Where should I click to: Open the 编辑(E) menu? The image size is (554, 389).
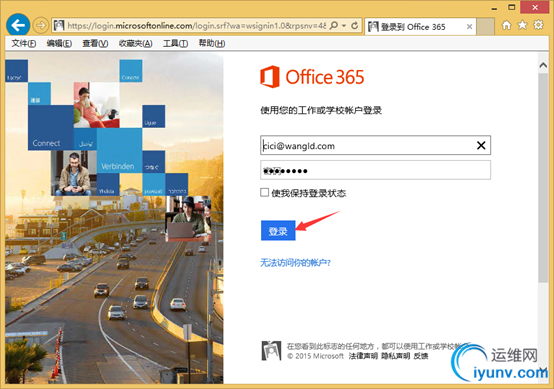tap(59, 43)
